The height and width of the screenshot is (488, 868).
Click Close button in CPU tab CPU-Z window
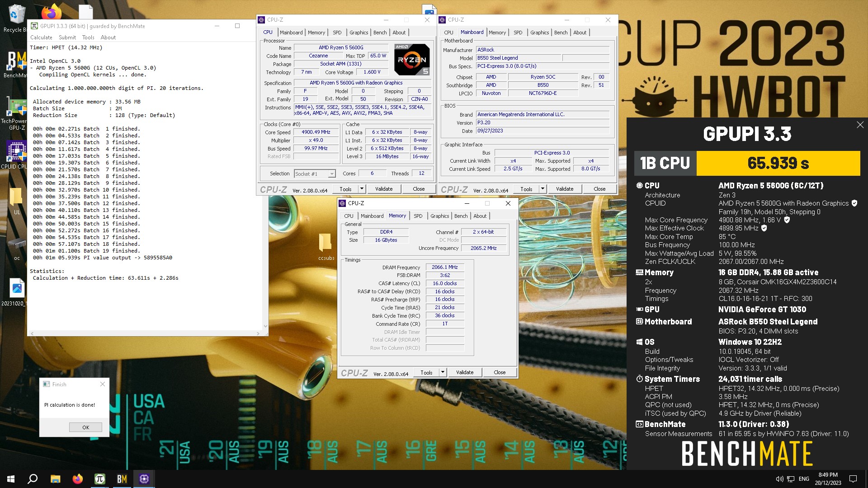click(419, 189)
